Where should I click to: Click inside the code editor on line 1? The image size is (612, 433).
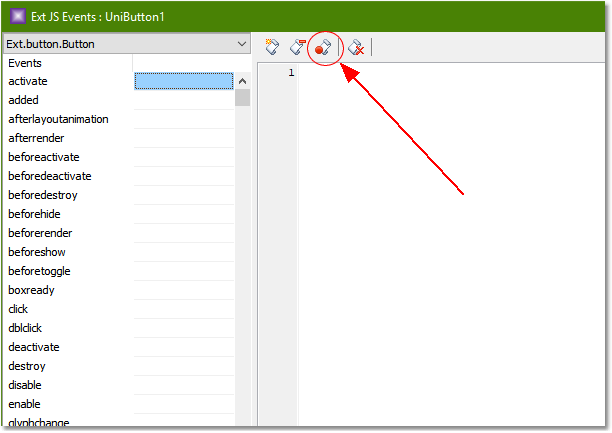coord(450,74)
